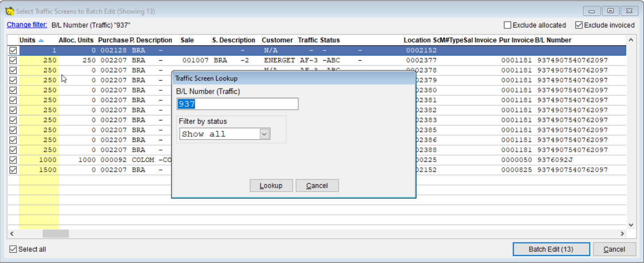Click the P. Description column header
Viewport: 644px width, 263px height.
(151, 40)
